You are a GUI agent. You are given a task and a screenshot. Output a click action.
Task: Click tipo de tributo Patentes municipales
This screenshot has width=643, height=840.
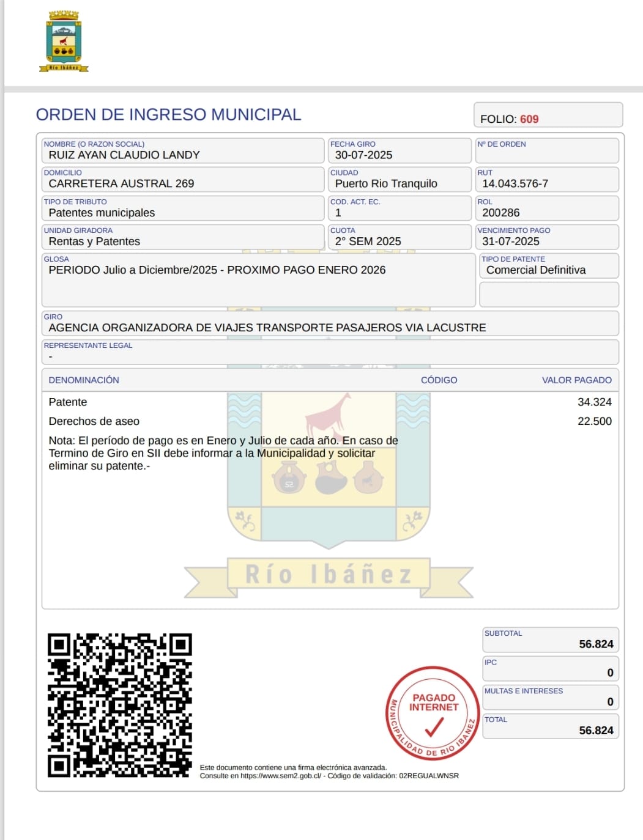pyautogui.click(x=182, y=208)
